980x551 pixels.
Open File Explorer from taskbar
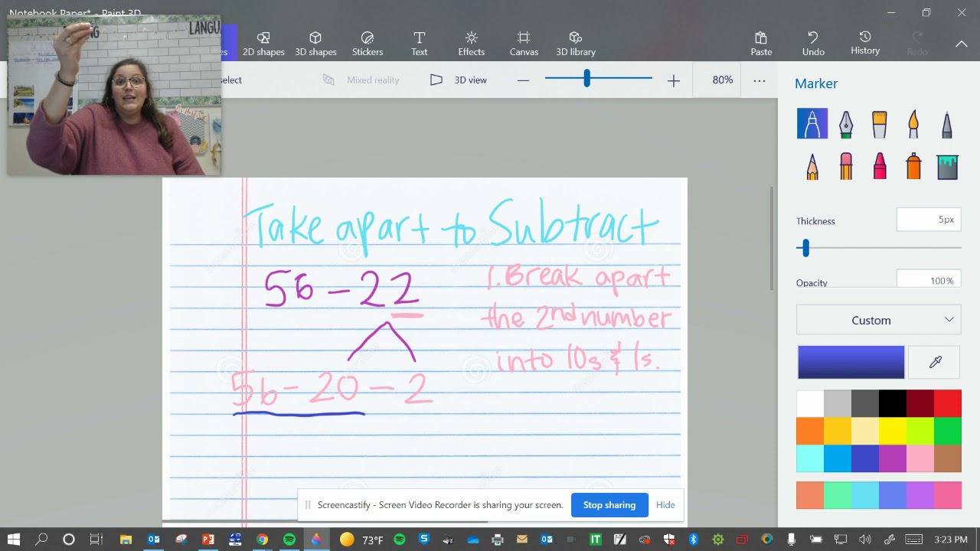tap(126, 540)
